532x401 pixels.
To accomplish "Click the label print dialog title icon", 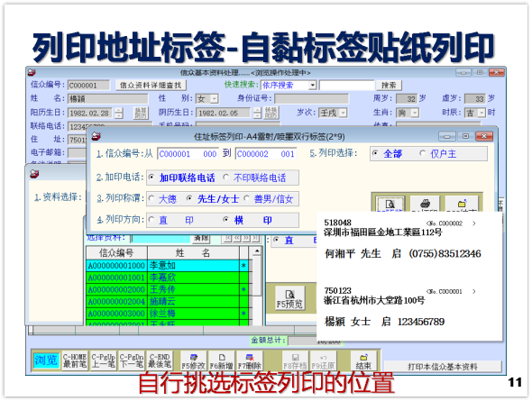I will (96, 136).
